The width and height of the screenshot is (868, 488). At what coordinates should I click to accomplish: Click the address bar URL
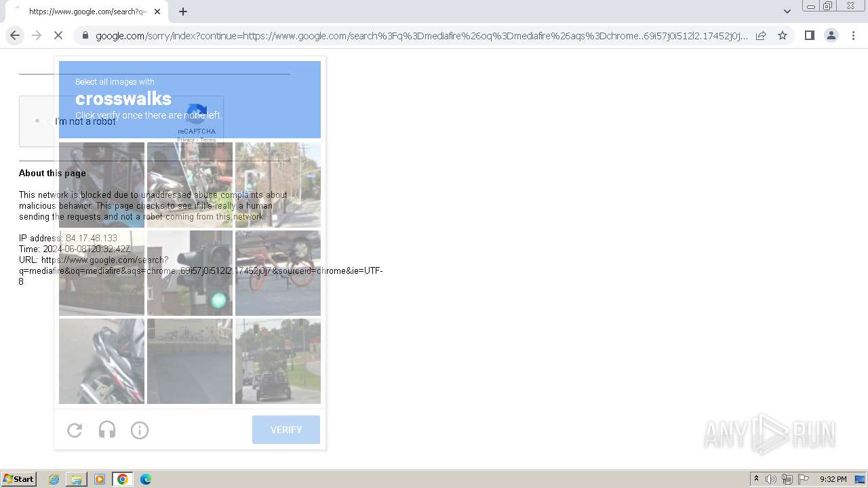420,35
